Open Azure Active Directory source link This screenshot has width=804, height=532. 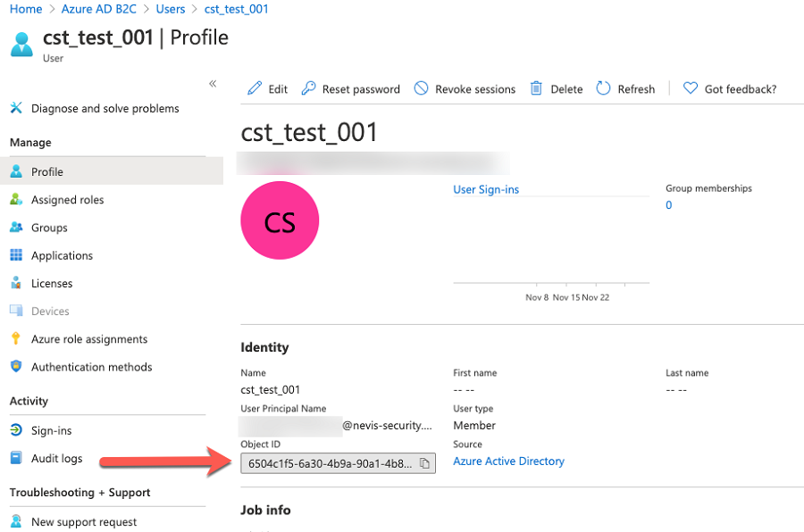pos(508,461)
